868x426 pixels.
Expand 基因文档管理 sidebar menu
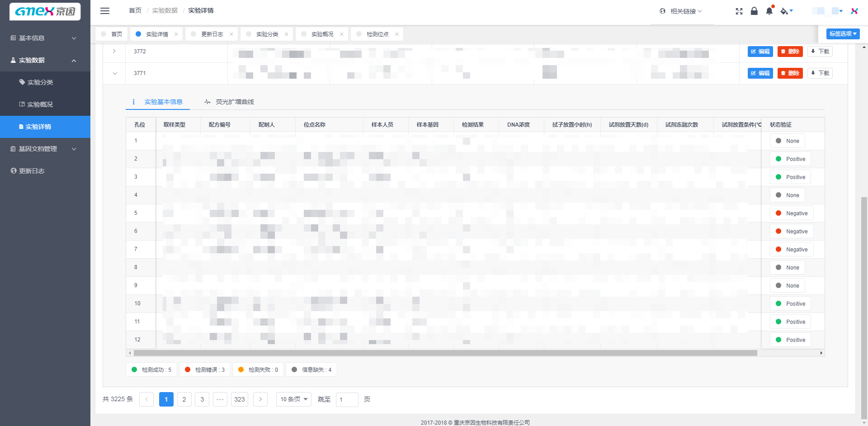[x=45, y=149]
